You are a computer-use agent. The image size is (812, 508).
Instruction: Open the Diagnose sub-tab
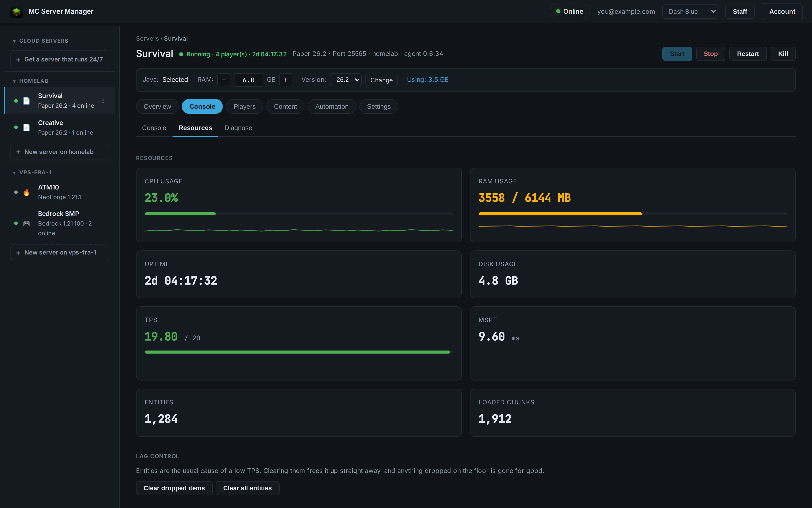(238, 128)
